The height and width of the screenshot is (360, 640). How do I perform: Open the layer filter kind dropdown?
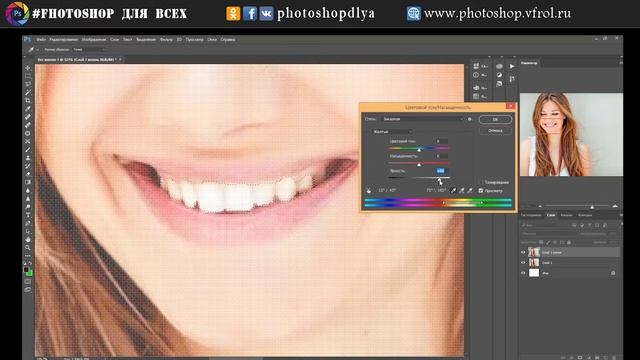[545, 225]
